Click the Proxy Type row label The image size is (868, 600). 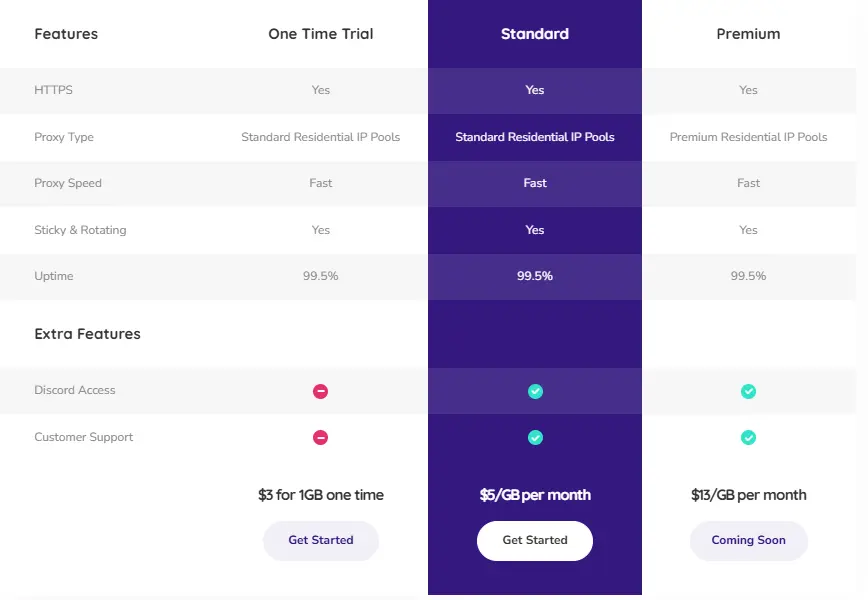click(x=64, y=137)
